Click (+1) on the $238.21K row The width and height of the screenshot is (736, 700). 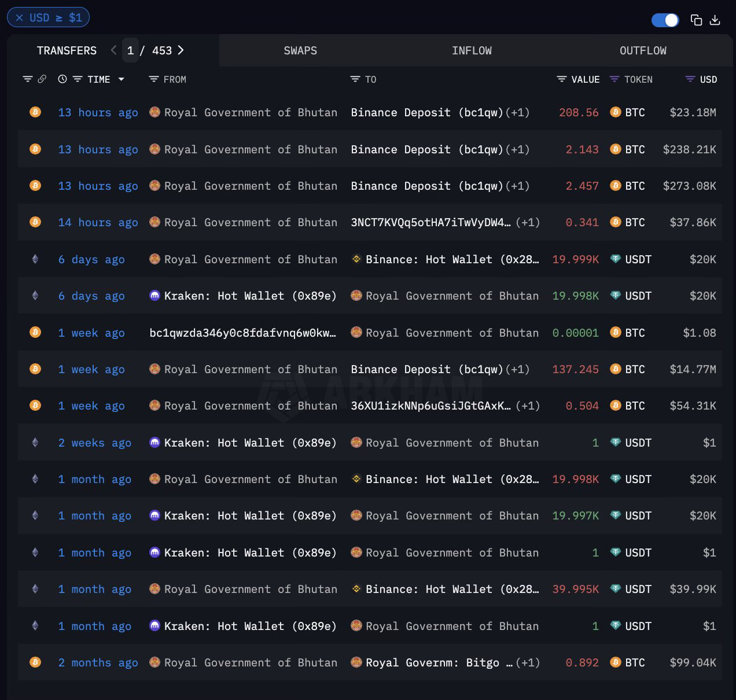click(517, 150)
